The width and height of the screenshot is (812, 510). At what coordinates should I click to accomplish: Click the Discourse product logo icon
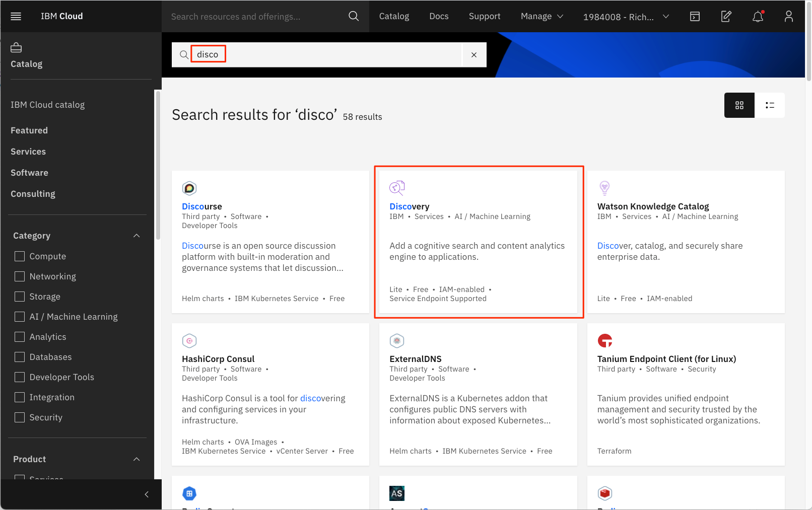click(189, 188)
